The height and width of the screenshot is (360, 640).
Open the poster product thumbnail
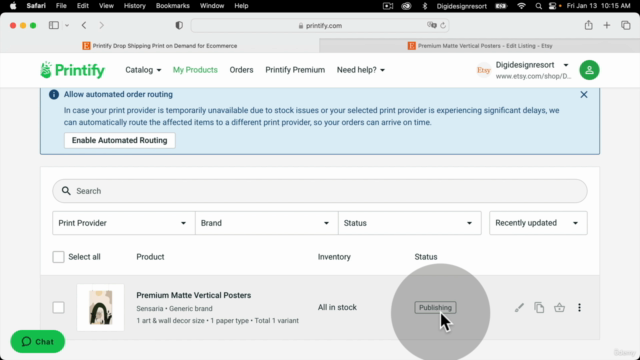[100, 307]
